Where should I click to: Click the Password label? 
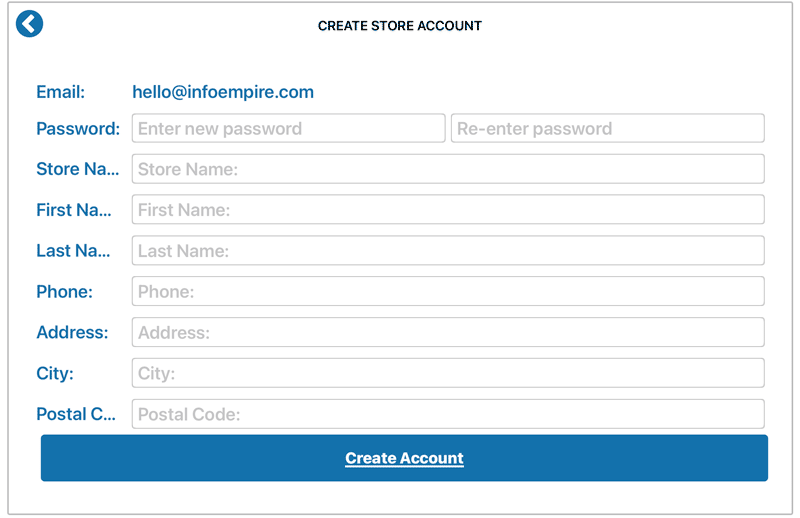pyautogui.click(x=78, y=129)
